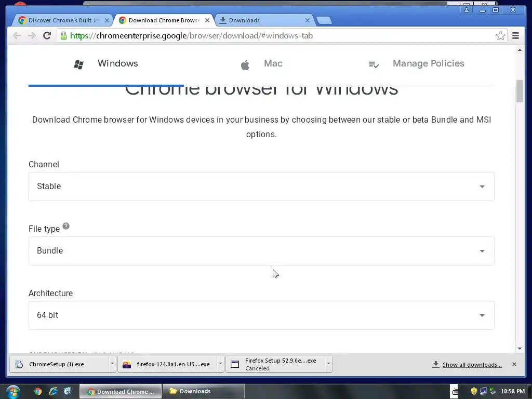This screenshot has width=532, height=399.
Task: Select the Mac platform tab
Action: (261, 64)
